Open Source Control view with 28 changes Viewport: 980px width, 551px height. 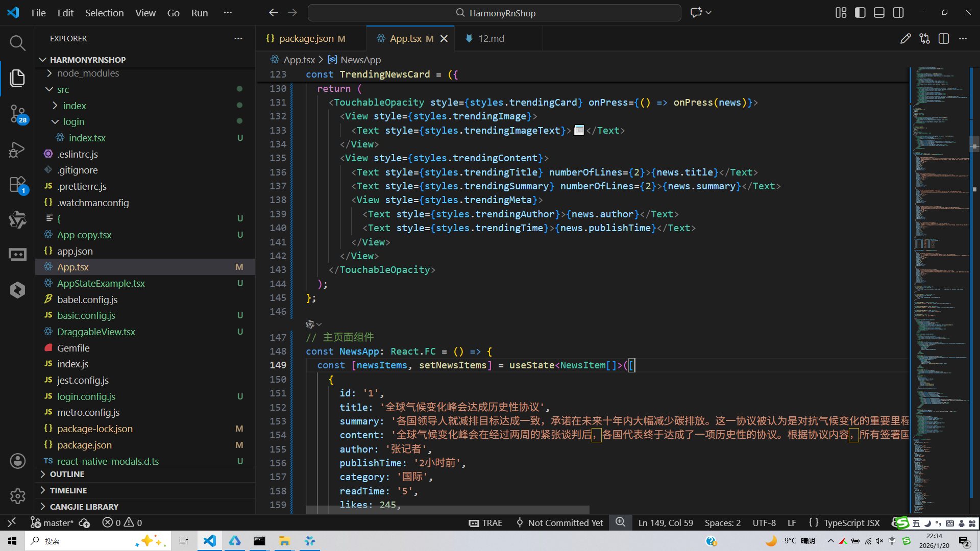17,113
